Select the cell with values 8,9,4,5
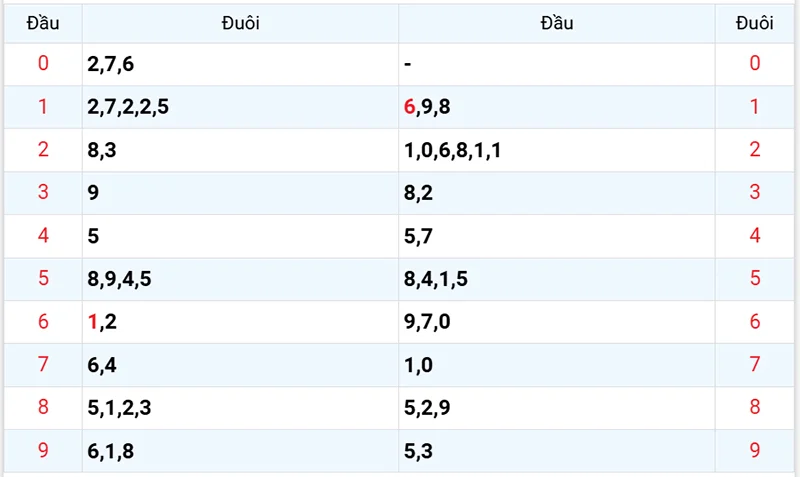Viewport: 800px width, 477px height. [x=119, y=279]
